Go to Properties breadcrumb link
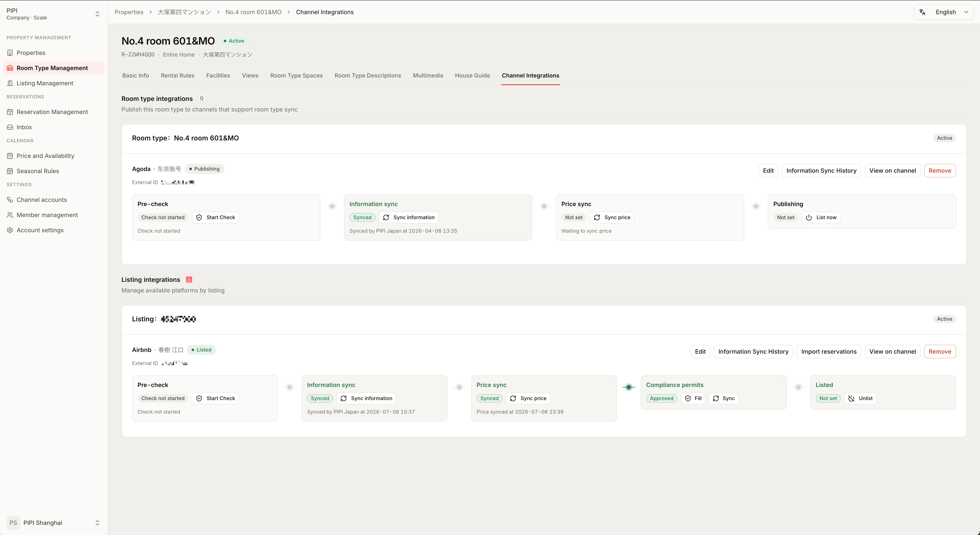The height and width of the screenshot is (535, 980). [129, 12]
